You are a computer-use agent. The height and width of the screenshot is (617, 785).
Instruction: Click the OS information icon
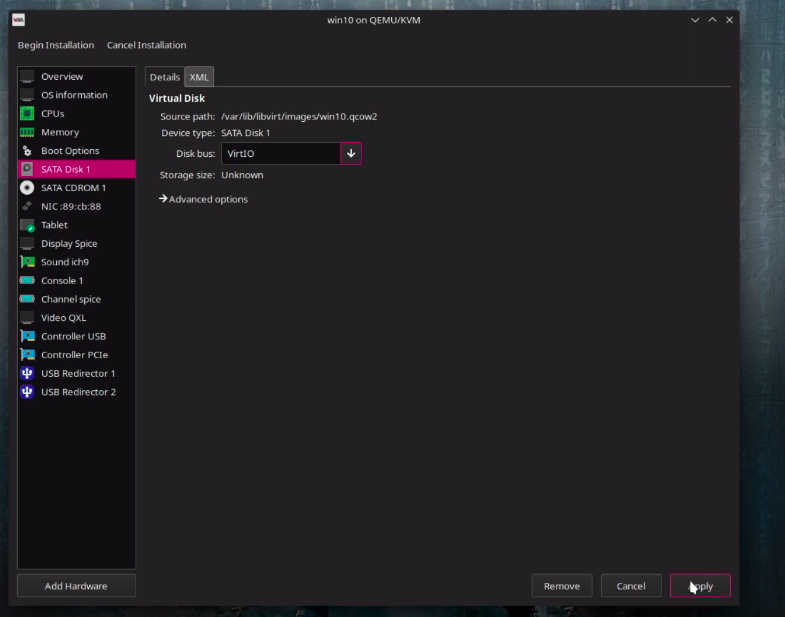(x=27, y=95)
